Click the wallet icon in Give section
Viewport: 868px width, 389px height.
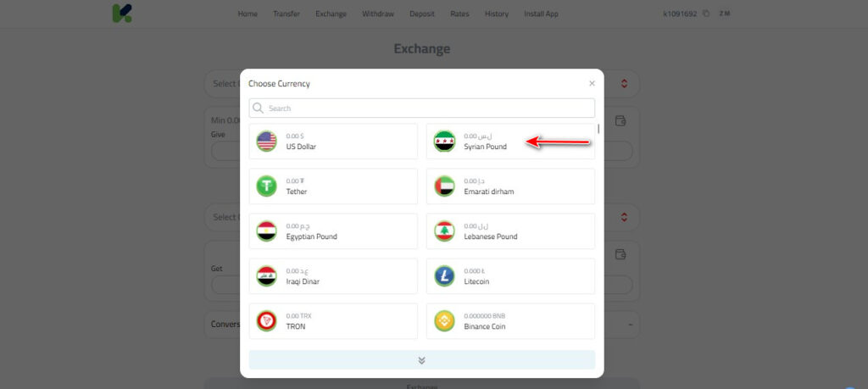(x=620, y=120)
